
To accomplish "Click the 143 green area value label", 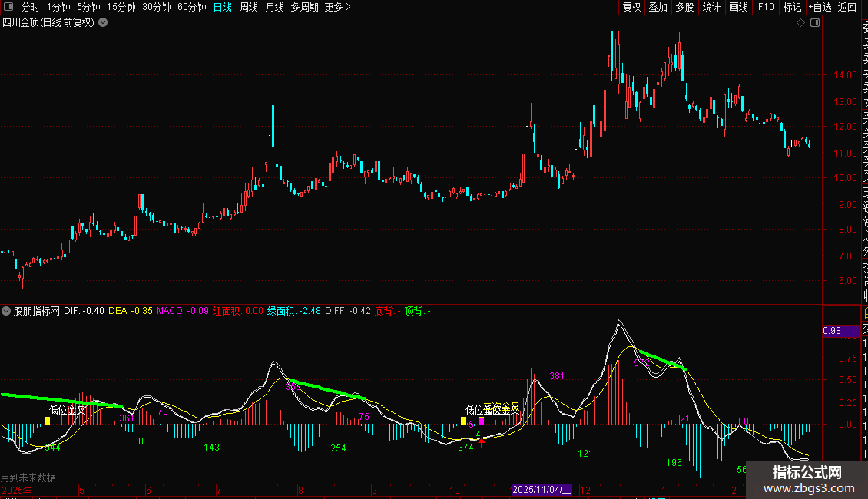I will [x=211, y=447].
